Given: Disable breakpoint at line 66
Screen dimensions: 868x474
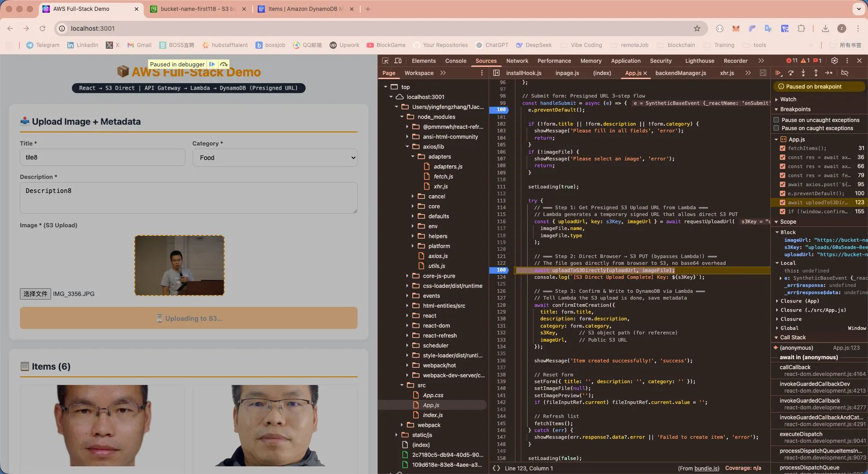Looking at the screenshot, I should click(783, 166).
